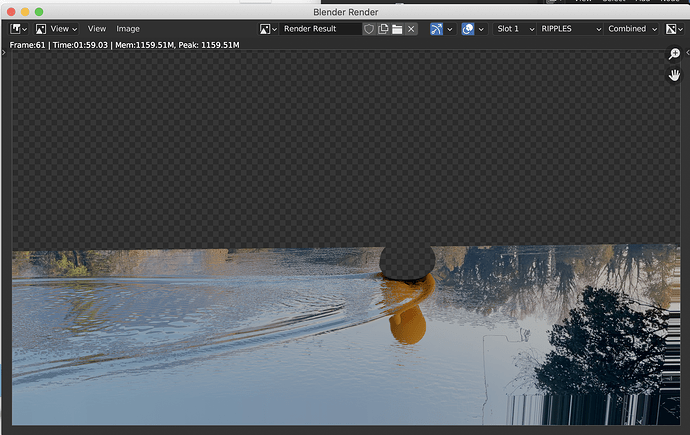The height and width of the screenshot is (435, 690).
Task: Click the new image copy icon
Action: (x=383, y=29)
